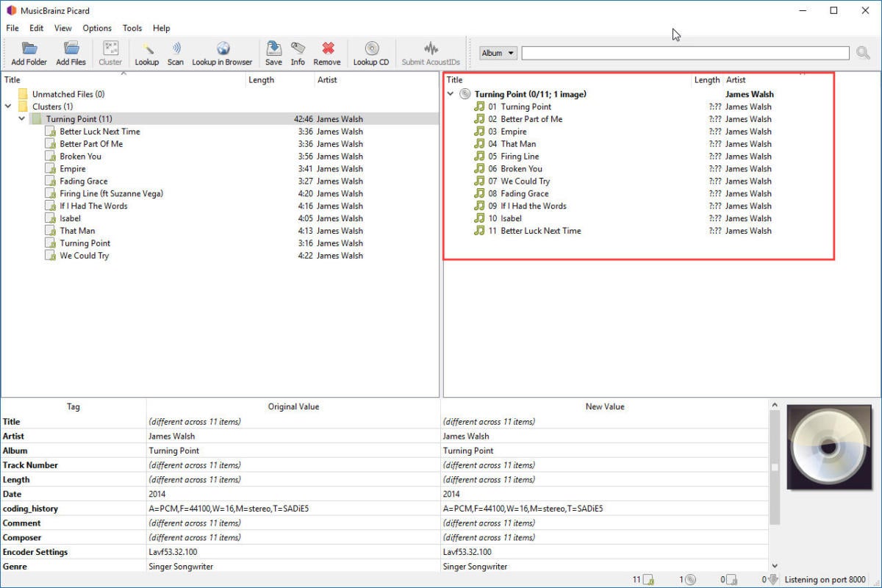This screenshot has width=882, height=588.
Task: Click the Original Value column header
Action: point(293,406)
